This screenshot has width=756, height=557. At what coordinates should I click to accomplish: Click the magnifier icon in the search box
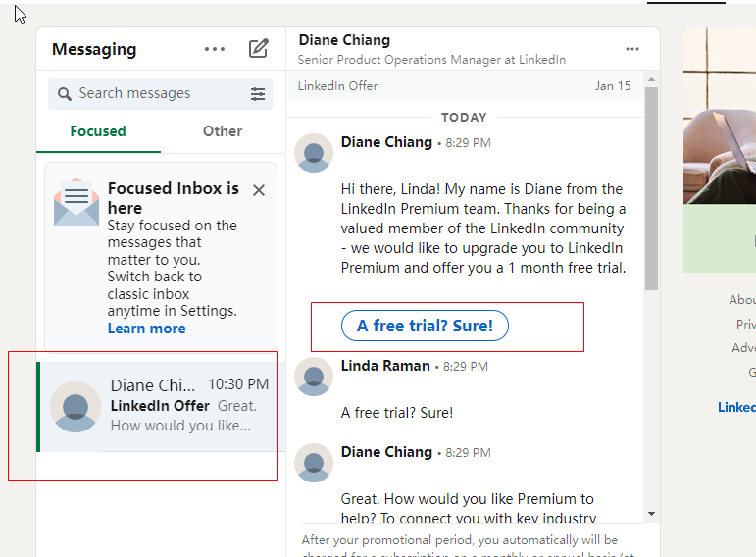click(65, 94)
